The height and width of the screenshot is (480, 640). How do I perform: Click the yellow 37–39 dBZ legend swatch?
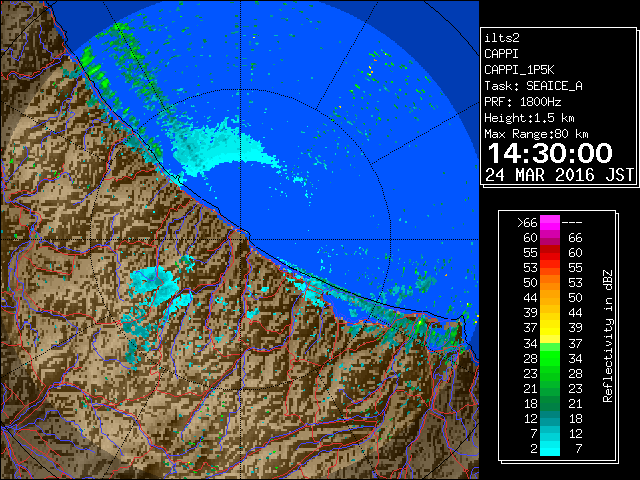coord(550,328)
